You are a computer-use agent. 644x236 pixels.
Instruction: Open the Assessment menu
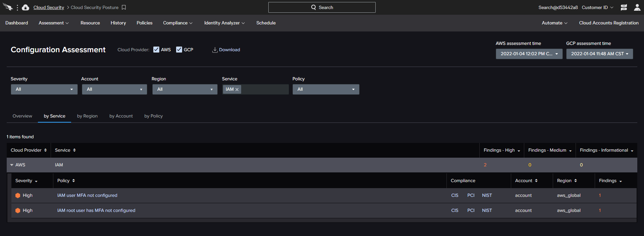point(54,23)
